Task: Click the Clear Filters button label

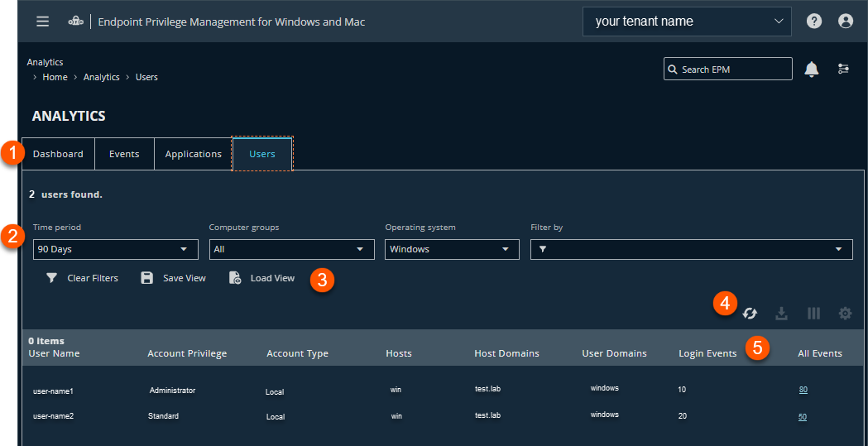Action: pyautogui.click(x=93, y=278)
